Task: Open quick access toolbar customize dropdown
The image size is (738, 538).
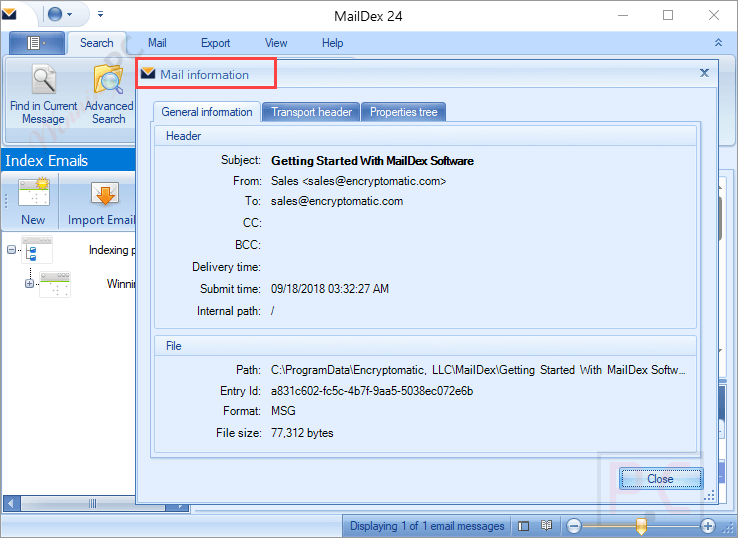Action: click(x=100, y=14)
